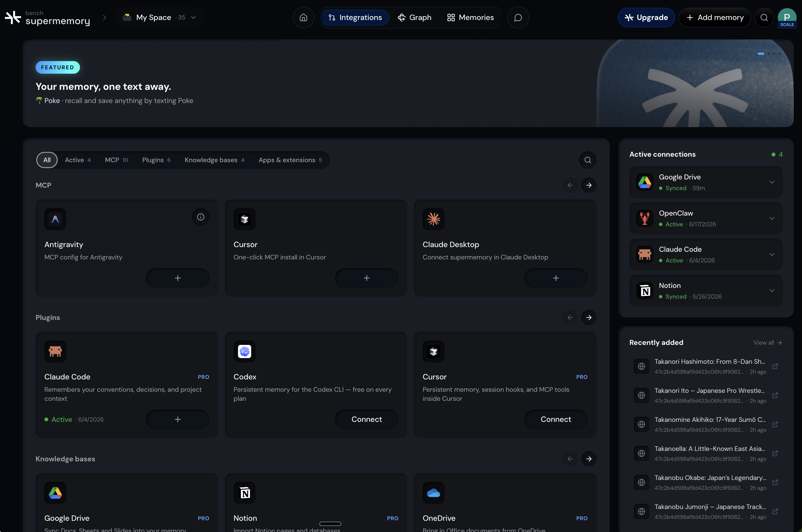Expand the Claude Code active connection
The height and width of the screenshot is (532, 802).
772,254
